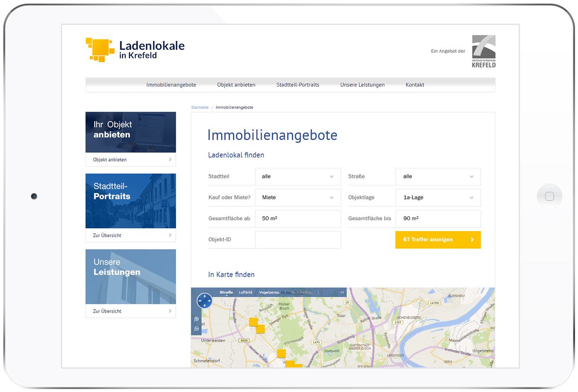Click the 67 Treffer anzeigen button
The height and width of the screenshot is (392, 578).
438,240
